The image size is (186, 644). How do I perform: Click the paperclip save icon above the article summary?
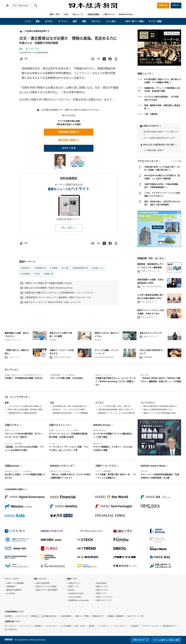point(22,59)
